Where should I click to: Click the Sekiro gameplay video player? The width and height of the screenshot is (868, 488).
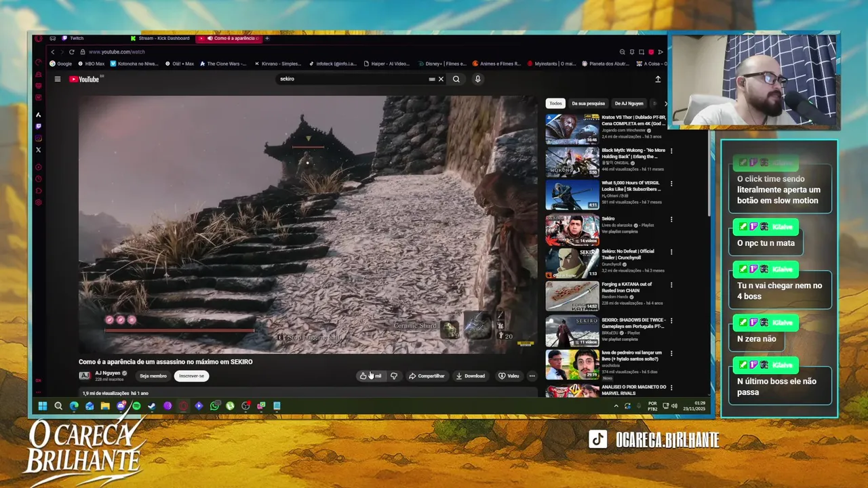click(x=308, y=224)
